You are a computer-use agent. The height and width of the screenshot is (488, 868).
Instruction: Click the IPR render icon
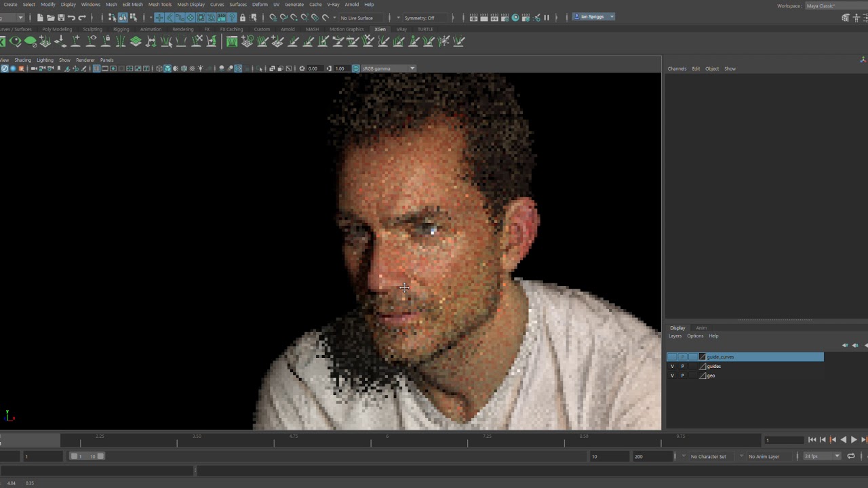point(494,18)
